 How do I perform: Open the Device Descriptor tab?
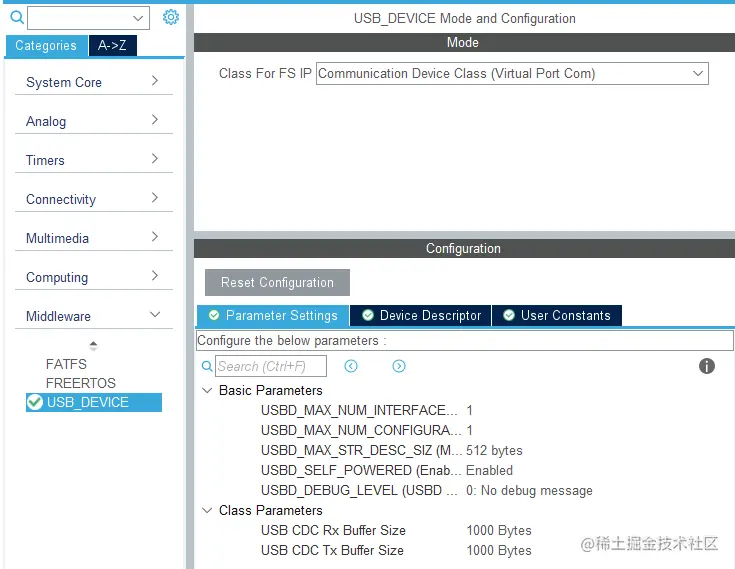pos(420,315)
